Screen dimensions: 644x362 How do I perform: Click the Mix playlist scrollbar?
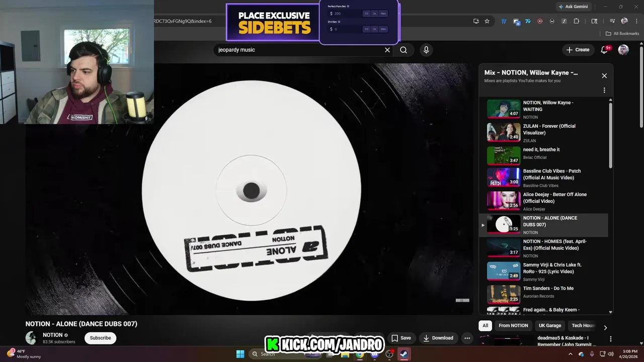[611, 136]
